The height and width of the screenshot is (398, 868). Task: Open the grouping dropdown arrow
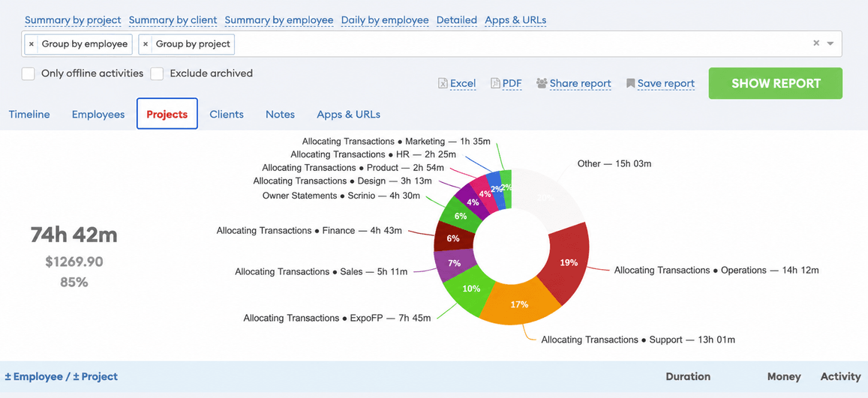coord(830,43)
